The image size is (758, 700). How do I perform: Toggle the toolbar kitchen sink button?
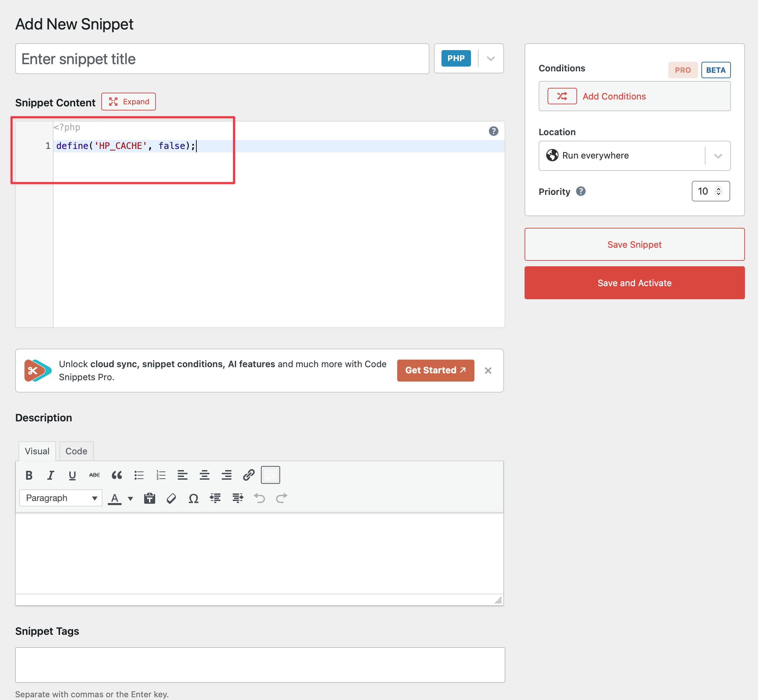(270, 475)
